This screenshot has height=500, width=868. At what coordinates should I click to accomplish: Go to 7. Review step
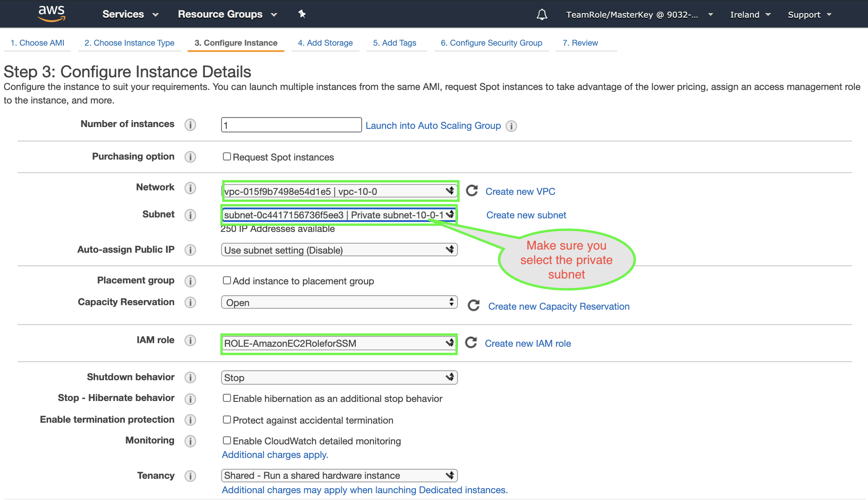pos(580,43)
